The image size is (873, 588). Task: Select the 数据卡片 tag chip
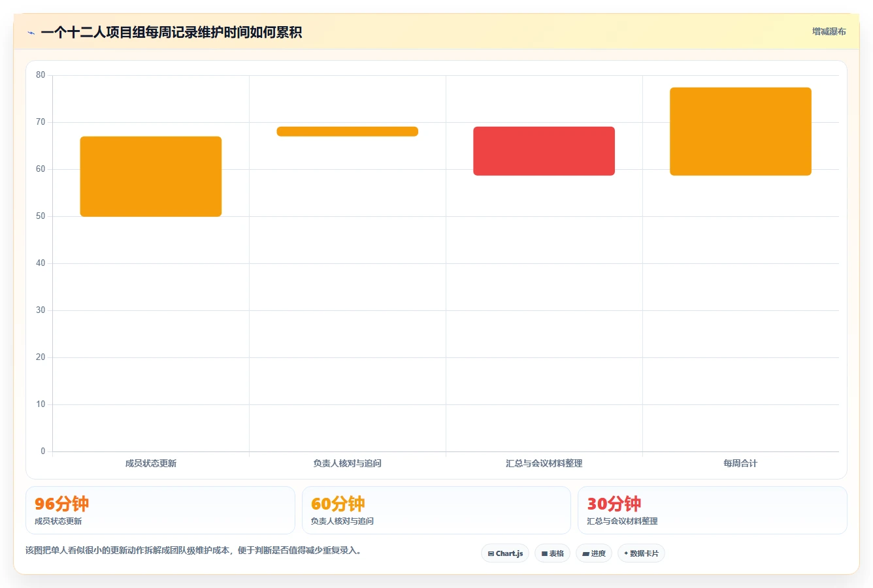(641, 553)
